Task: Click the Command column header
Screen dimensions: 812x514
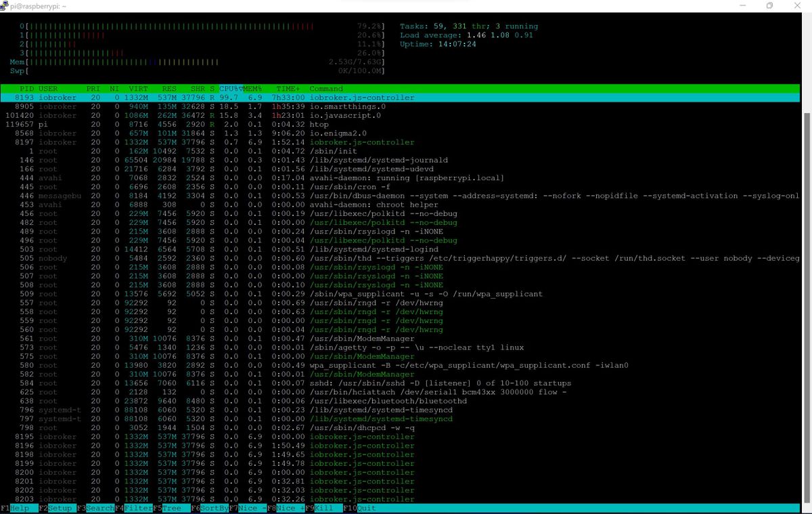Action: click(326, 89)
